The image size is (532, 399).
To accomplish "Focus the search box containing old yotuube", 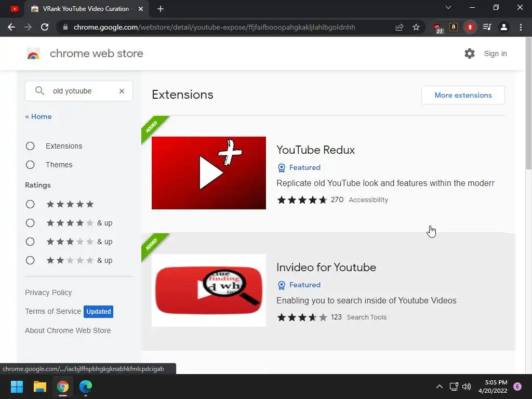I will 79,91.
